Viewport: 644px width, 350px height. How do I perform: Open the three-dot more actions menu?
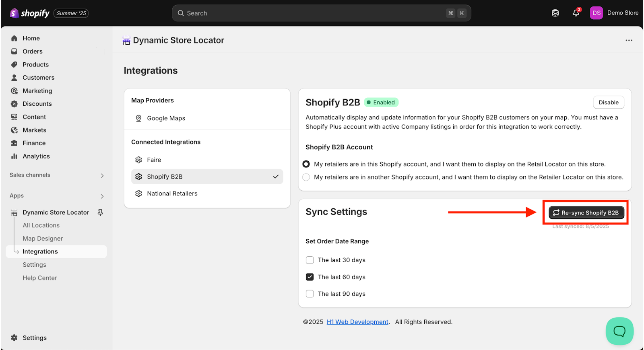tap(629, 40)
